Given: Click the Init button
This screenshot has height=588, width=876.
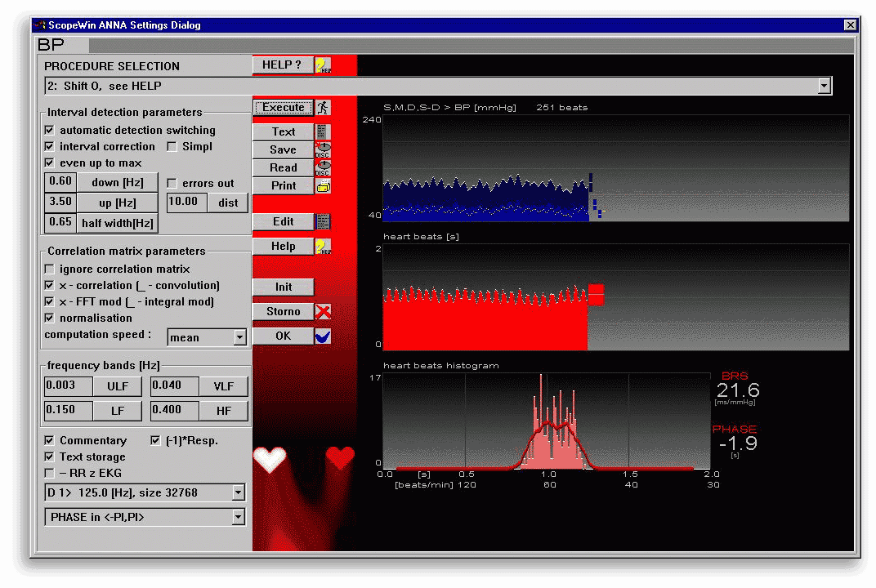Looking at the screenshot, I should [284, 287].
